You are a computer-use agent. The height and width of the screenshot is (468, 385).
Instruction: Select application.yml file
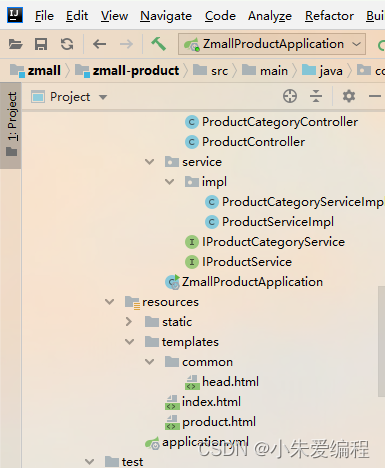pyautogui.click(x=197, y=442)
